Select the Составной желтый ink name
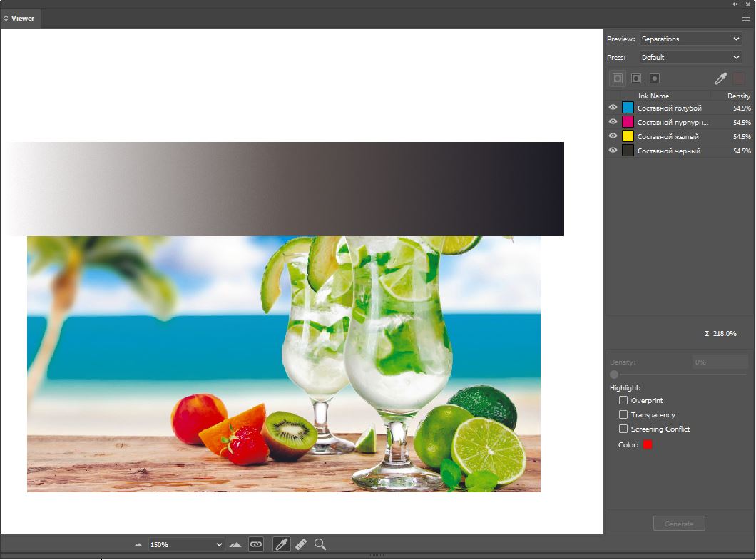 (668, 136)
